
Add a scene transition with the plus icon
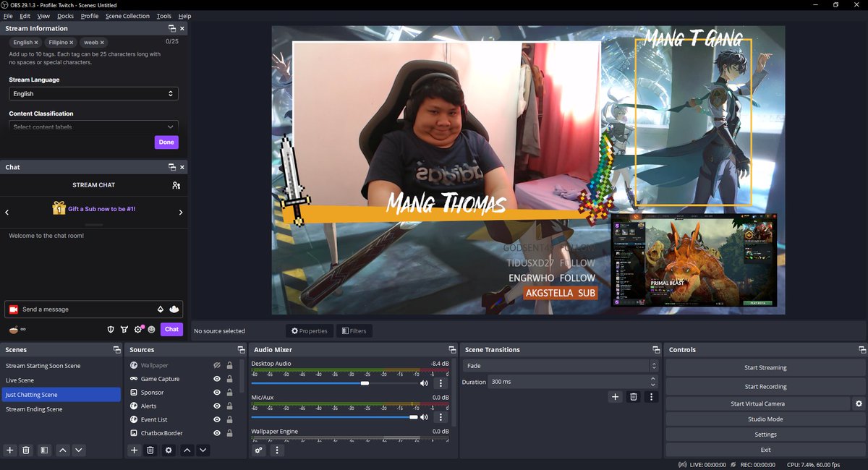(616, 396)
